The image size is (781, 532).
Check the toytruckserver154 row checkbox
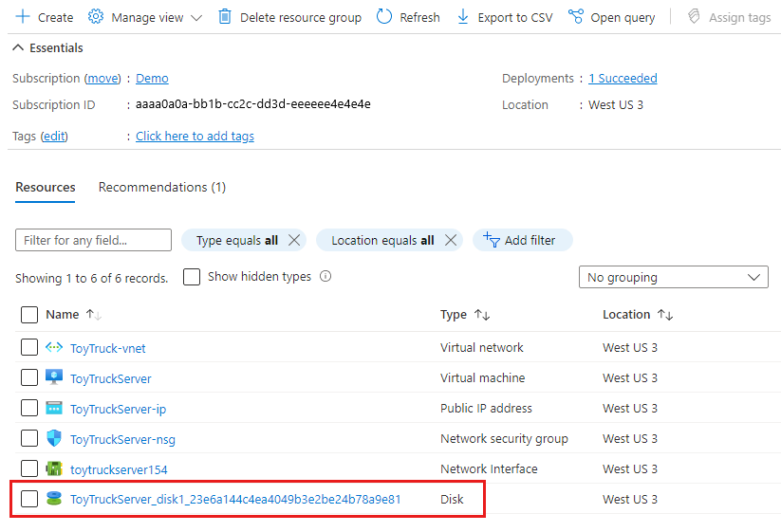coord(29,468)
